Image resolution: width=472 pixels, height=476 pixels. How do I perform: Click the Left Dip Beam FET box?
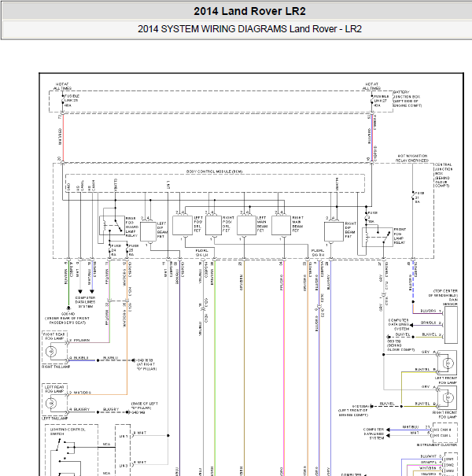(x=148, y=231)
